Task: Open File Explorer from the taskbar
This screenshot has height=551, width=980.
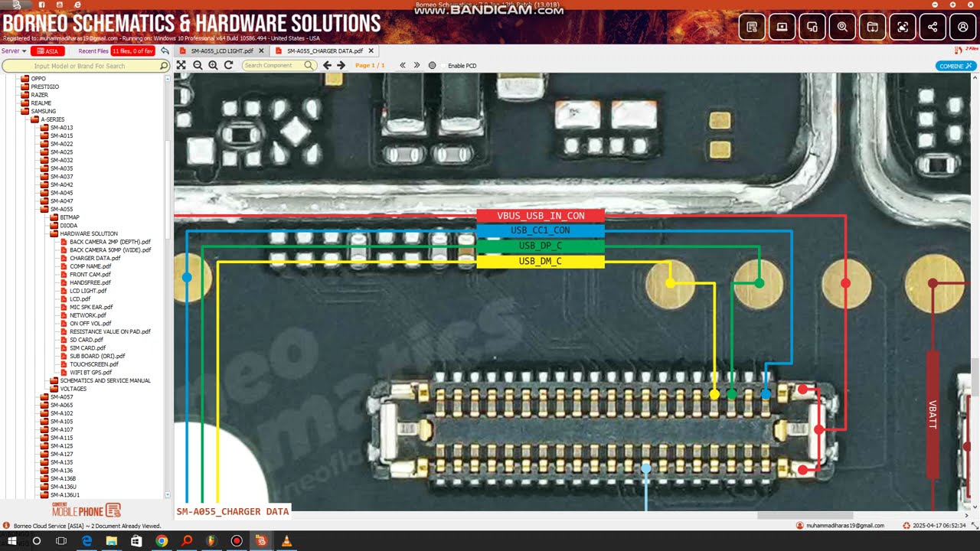Action: point(112,541)
